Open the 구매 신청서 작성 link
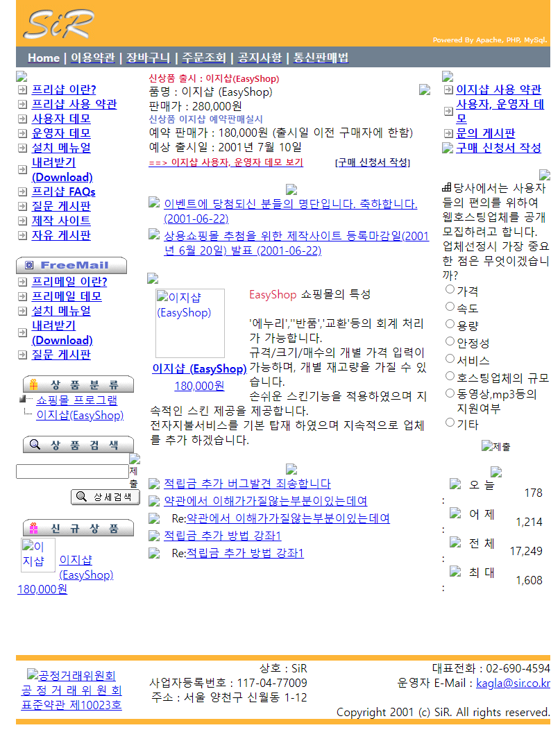The height and width of the screenshot is (739, 560). coord(498,148)
